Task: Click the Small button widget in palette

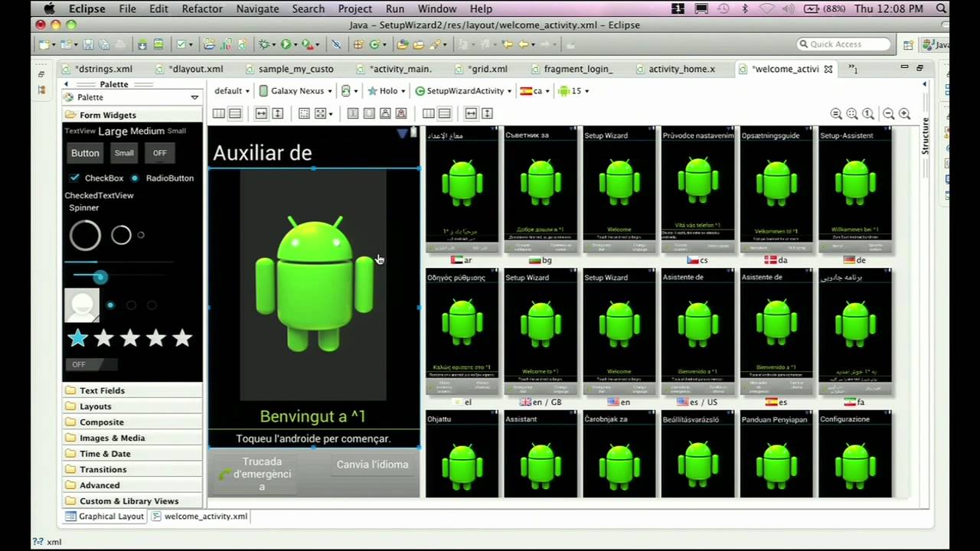Action: coord(124,153)
